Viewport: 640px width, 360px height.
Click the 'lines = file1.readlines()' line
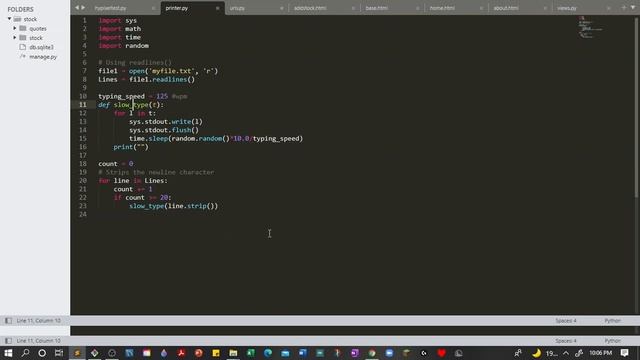[x=147, y=80]
